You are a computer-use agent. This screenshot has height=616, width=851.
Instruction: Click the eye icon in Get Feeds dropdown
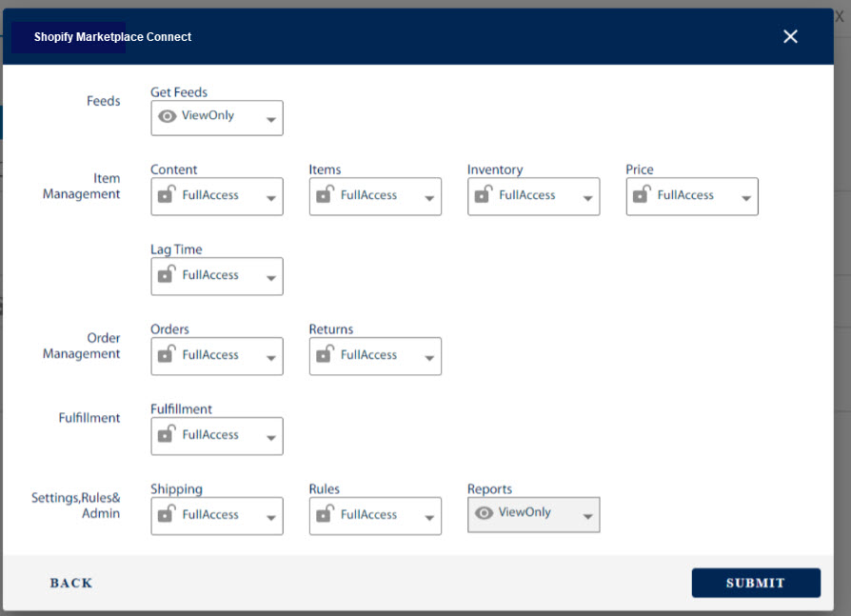point(168,116)
